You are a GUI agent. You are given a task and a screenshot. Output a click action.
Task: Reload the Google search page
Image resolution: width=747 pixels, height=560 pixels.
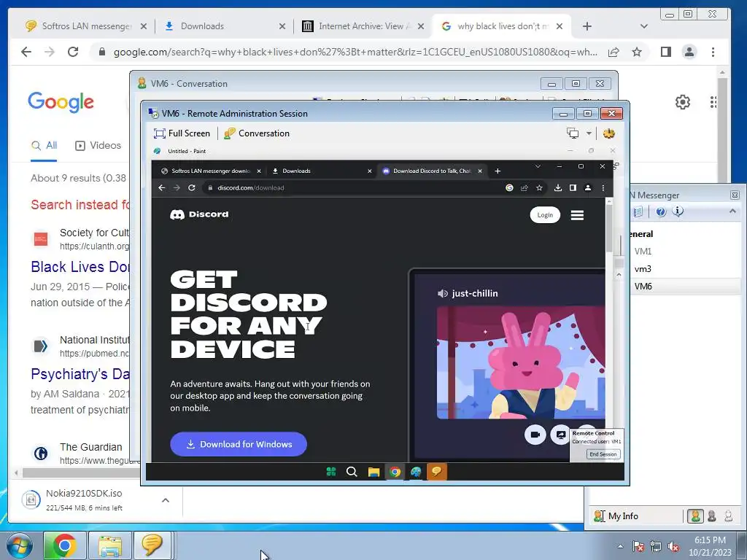[x=73, y=52]
